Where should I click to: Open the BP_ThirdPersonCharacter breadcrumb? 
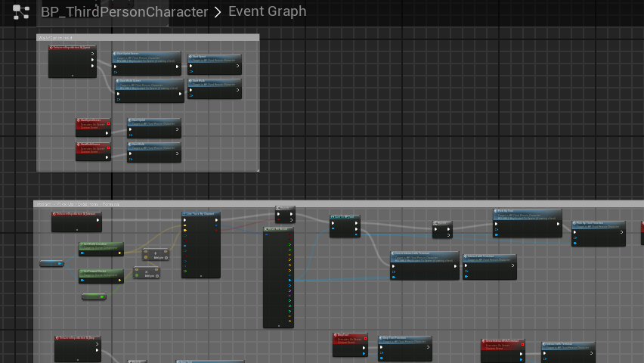[125, 11]
